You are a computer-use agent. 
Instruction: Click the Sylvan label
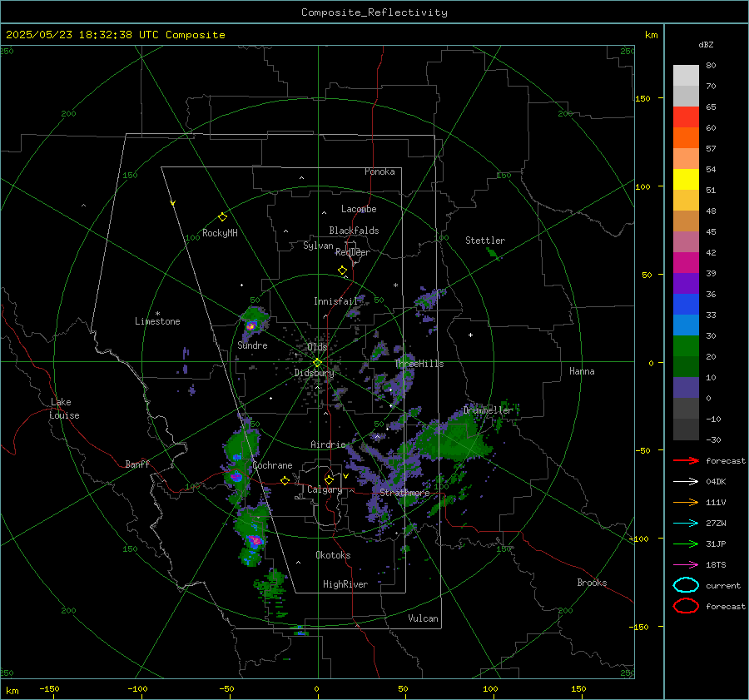(318, 246)
